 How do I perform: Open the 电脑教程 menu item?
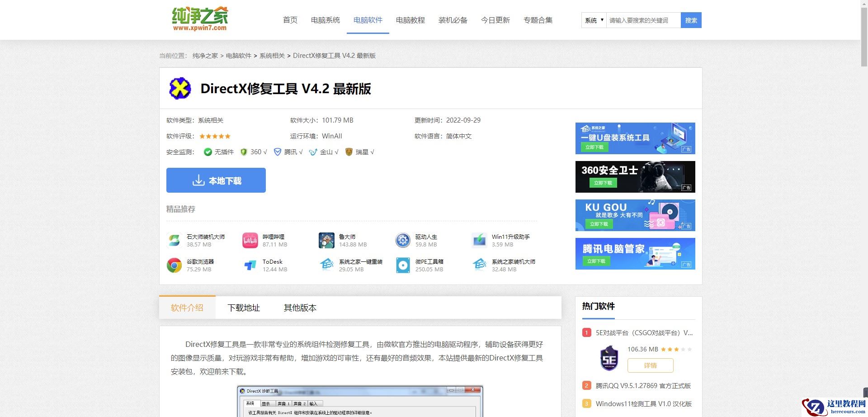pyautogui.click(x=410, y=20)
